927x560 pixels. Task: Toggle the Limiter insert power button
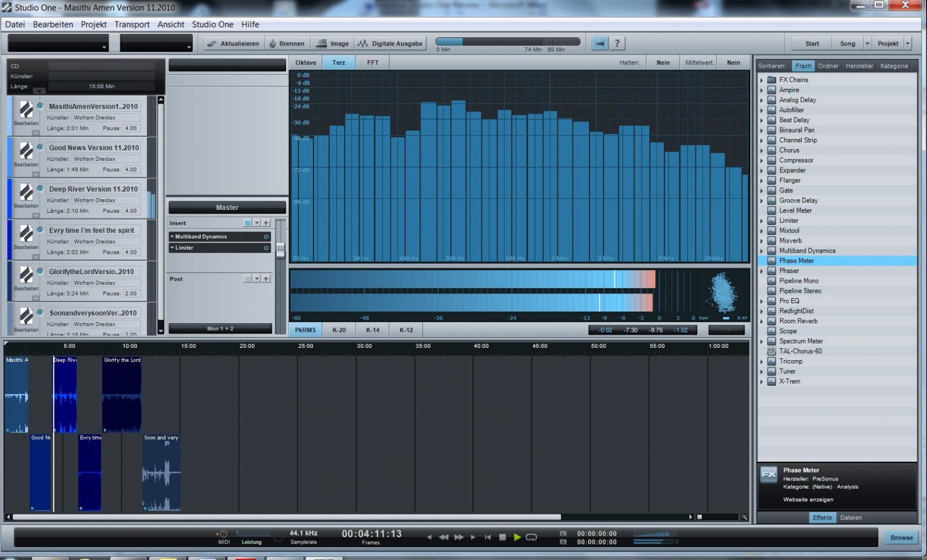point(266,248)
